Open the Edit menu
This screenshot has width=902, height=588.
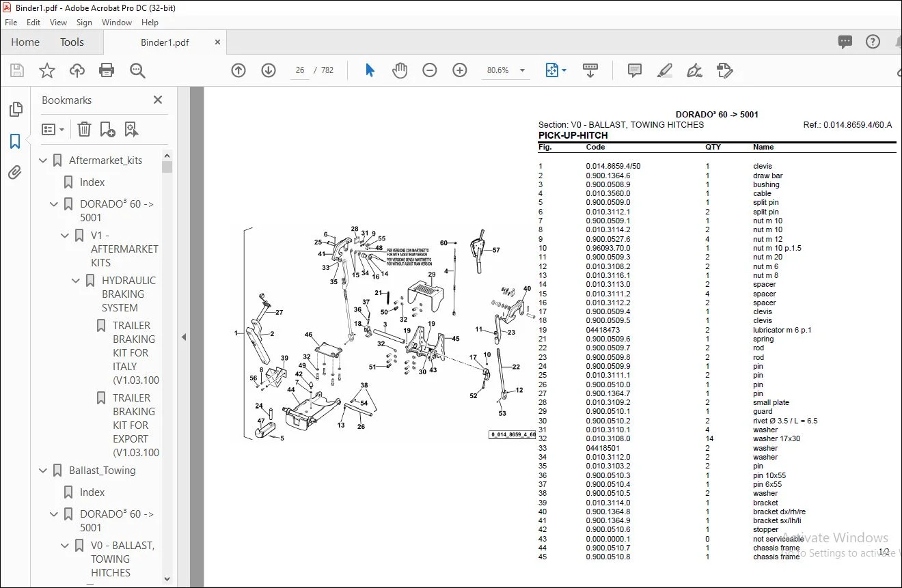click(33, 22)
